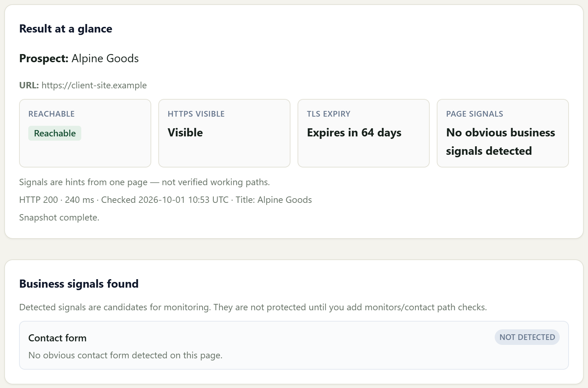
Task: Click the 'Contact form' row title
Action: [57, 338]
